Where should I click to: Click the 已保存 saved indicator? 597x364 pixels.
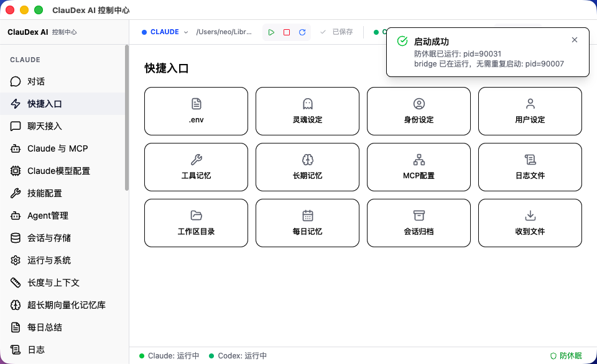pyautogui.click(x=337, y=32)
